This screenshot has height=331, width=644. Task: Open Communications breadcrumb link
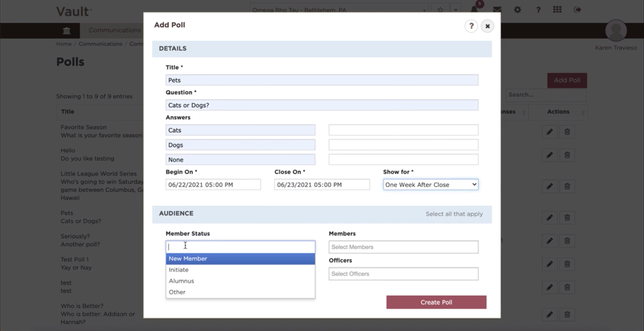click(100, 44)
